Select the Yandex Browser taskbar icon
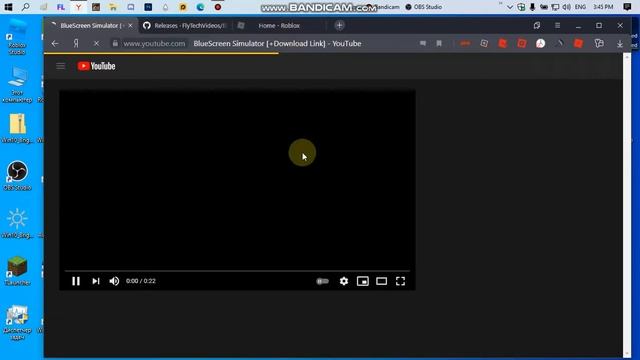Image resolution: width=640 pixels, height=360 pixels. (x=78, y=7)
